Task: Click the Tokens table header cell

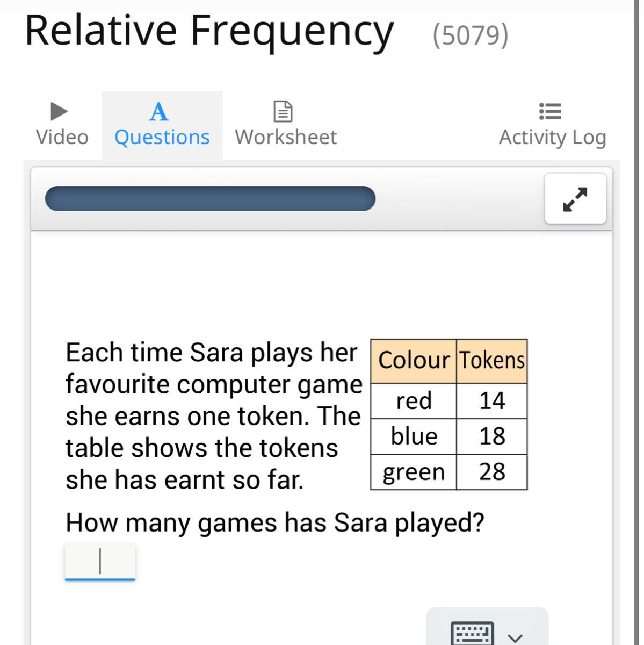Action: point(492,361)
